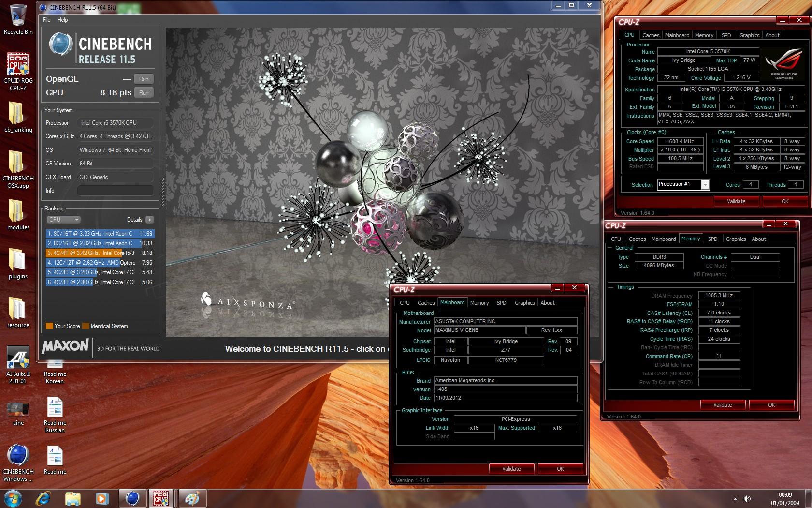Select ranking row Intel Core i7 5.48
Viewport: 812px width, 508px height.
(x=100, y=272)
